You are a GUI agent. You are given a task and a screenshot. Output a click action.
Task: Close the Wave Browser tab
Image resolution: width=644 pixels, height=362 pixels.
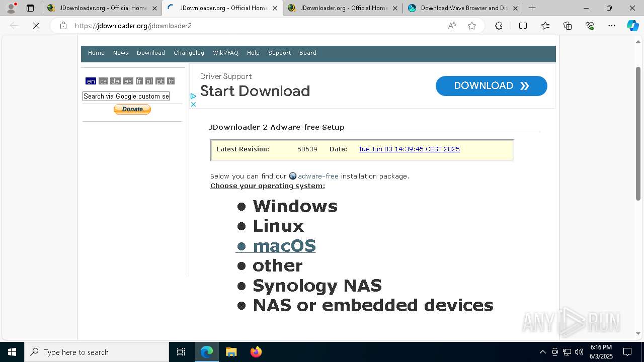(x=515, y=8)
